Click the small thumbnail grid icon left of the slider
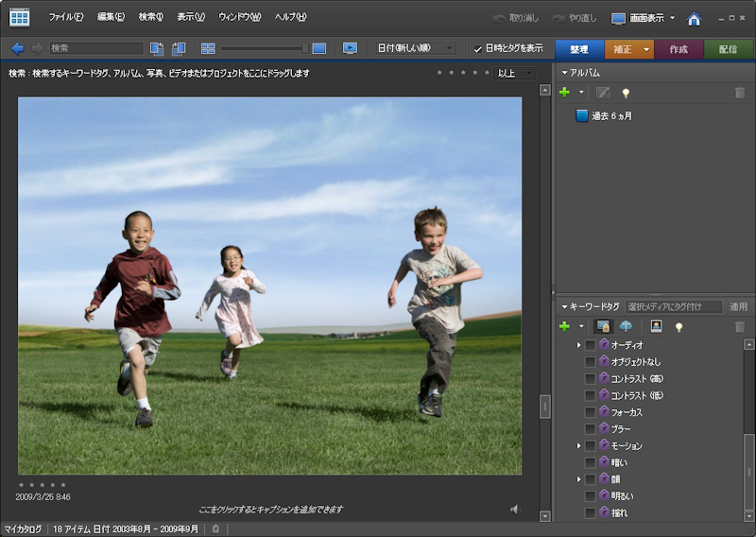 [x=208, y=48]
